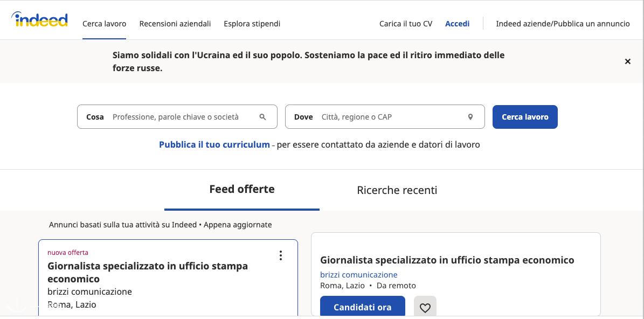Click Roma, Lazio • Da remoto text
This screenshot has height=319, width=644.
368,286
